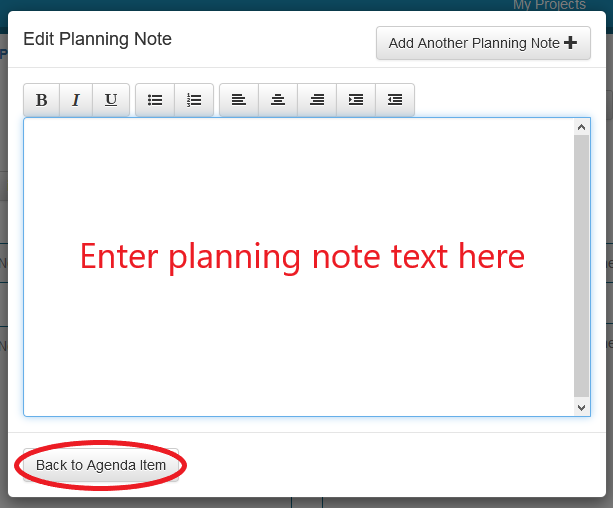613x508 pixels.
Task: Click the dimmed backdrop left of dialog
Action: (x=3, y=300)
